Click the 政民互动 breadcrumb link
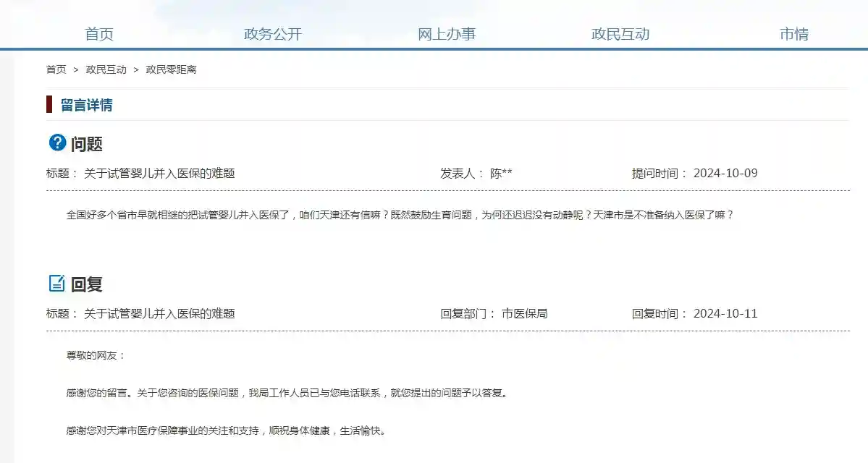The image size is (868, 463). point(106,69)
